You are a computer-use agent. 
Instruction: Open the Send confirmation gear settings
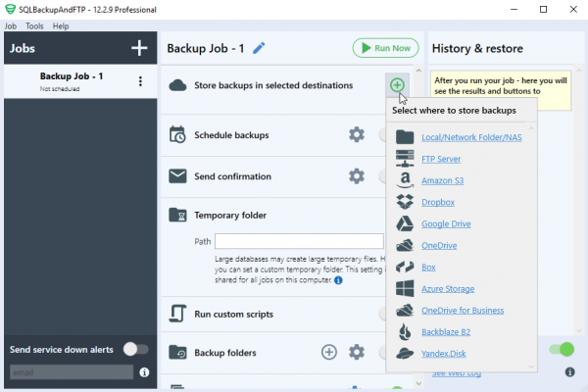pyautogui.click(x=357, y=176)
